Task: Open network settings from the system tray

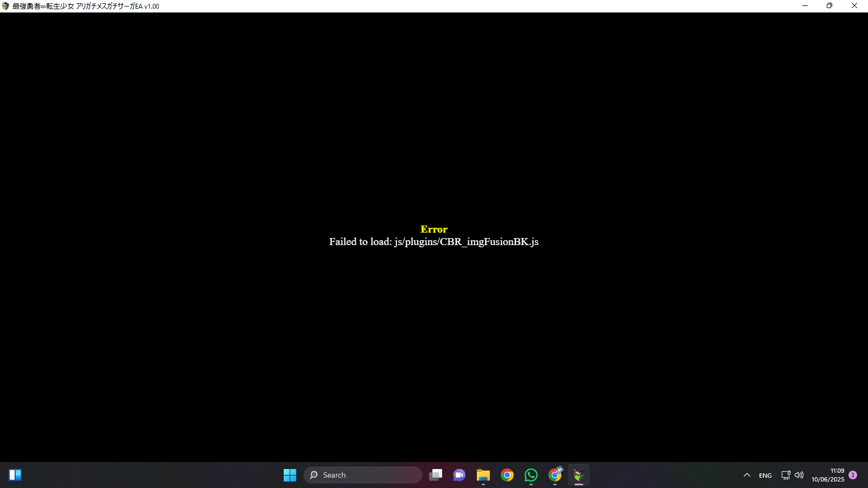Action: click(785, 475)
